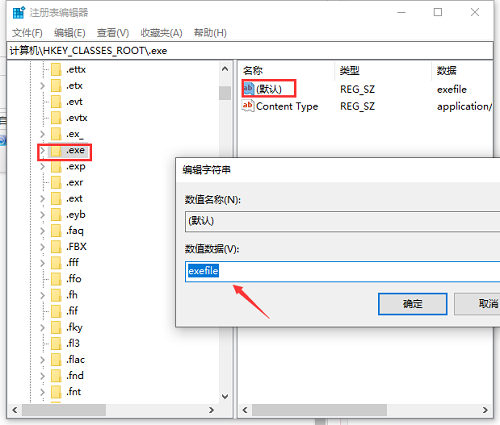Expand the .faq tree node

coord(42,231)
